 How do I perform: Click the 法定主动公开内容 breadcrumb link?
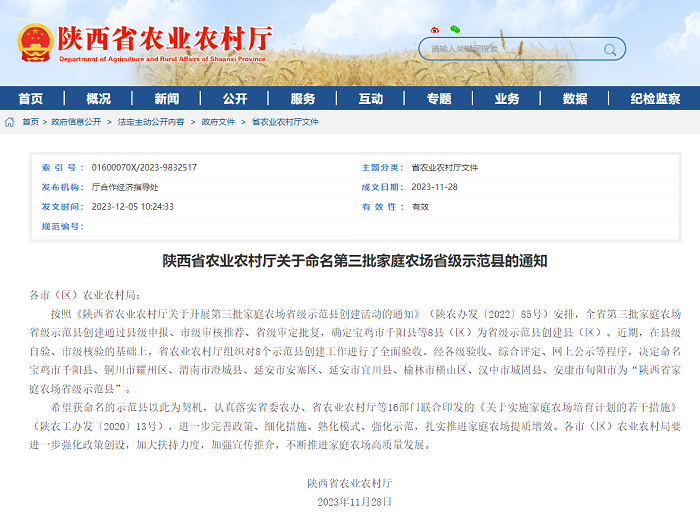[151, 122]
